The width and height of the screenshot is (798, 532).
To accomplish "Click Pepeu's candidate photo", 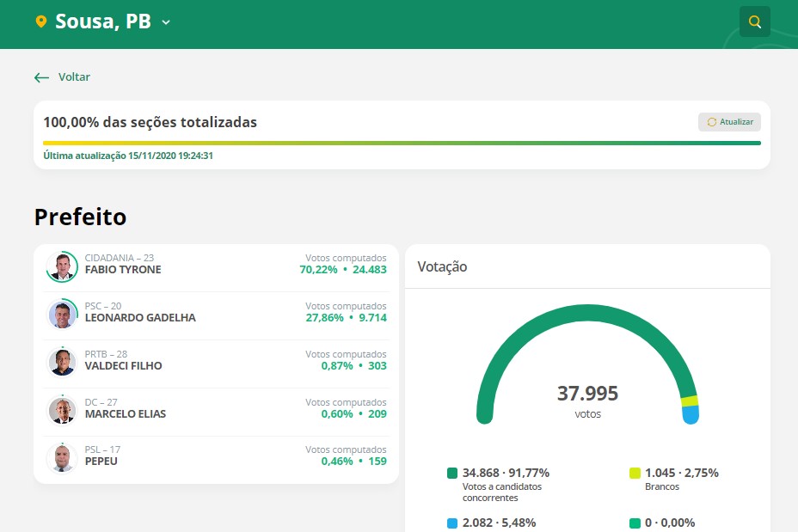I will click(x=62, y=458).
